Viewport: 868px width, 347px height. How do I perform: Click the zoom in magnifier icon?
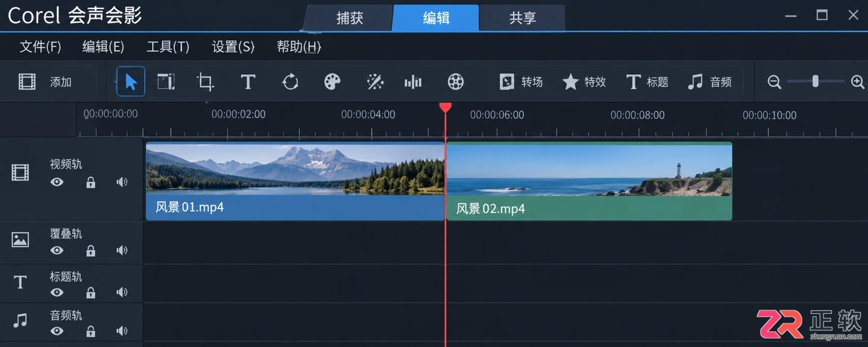[x=857, y=82]
